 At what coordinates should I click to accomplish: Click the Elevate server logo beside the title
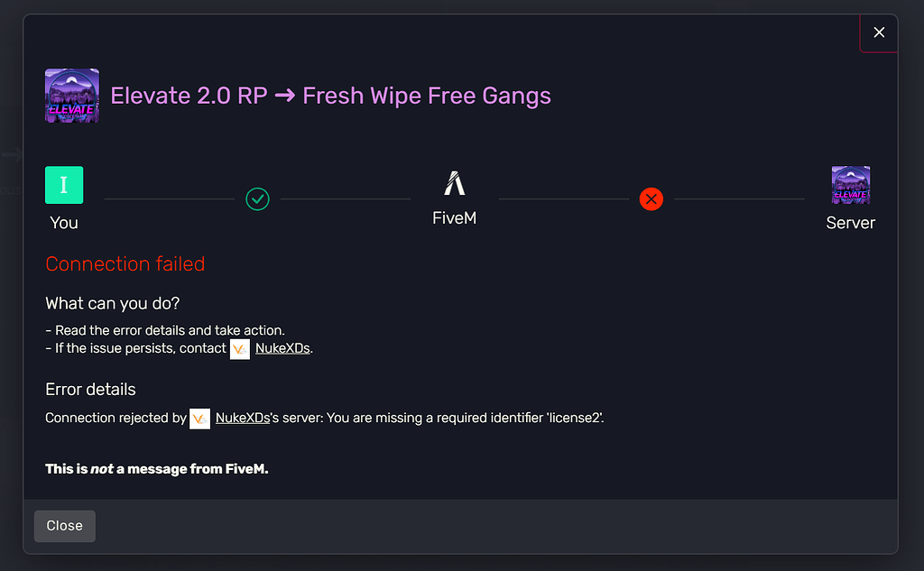[x=72, y=96]
